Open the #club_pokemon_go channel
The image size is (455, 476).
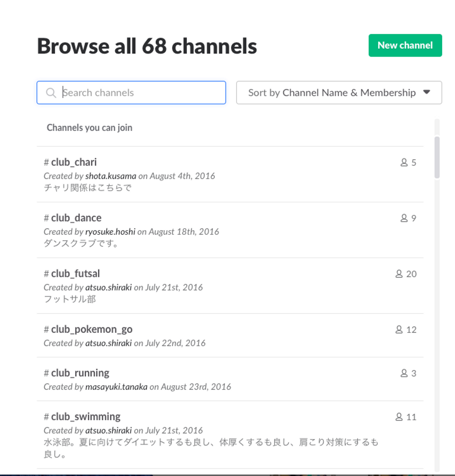pyautogui.click(x=92, y=330)
